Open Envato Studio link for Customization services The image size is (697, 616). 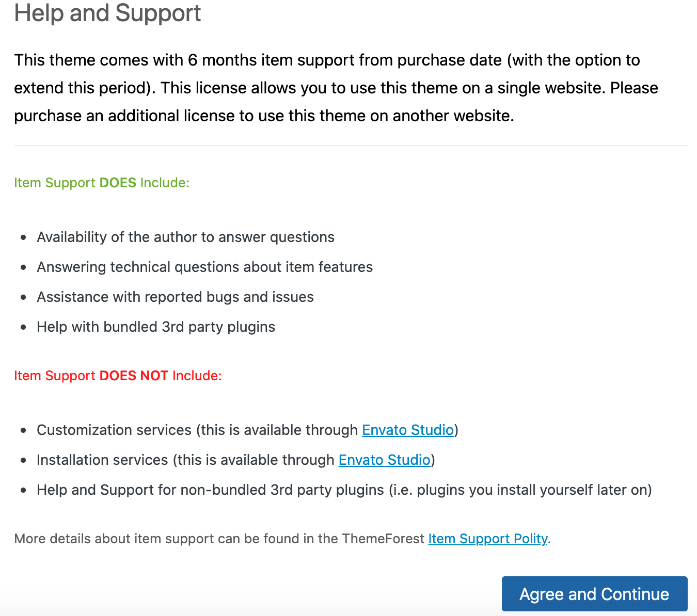pos(407,430)
